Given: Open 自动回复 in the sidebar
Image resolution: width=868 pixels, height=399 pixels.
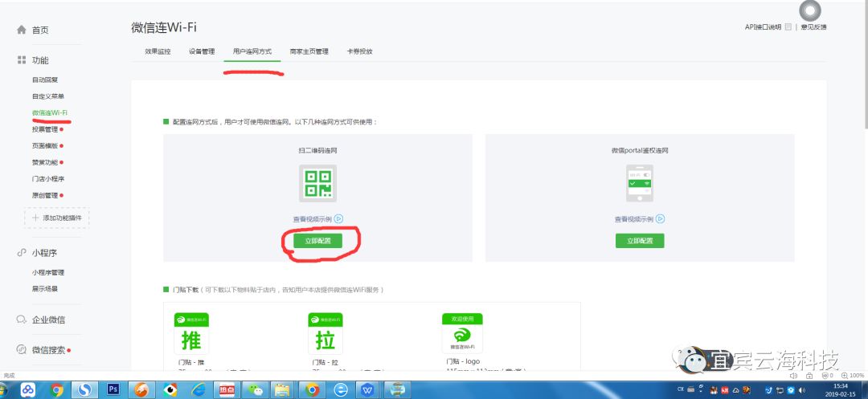Looking at the screenshot, I should 45,79.
